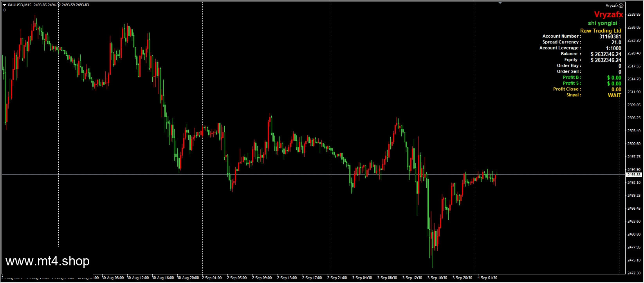
Task: Click the '4 Sep 01:30' time axis label
Action: (x=487, y=278)
